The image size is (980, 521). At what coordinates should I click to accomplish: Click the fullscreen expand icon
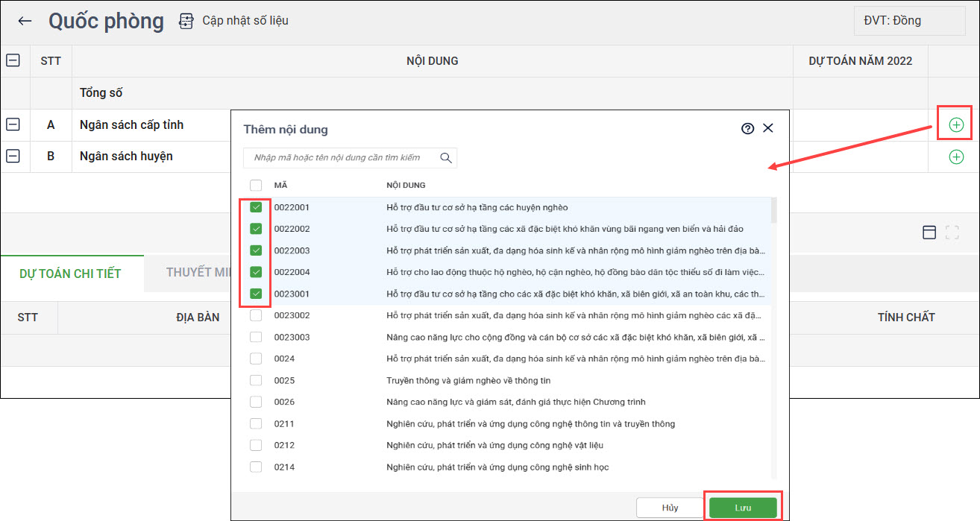952,233
